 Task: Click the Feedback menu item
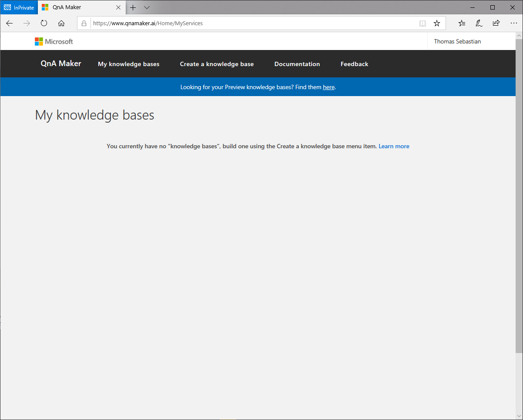[x=354, y=64]
